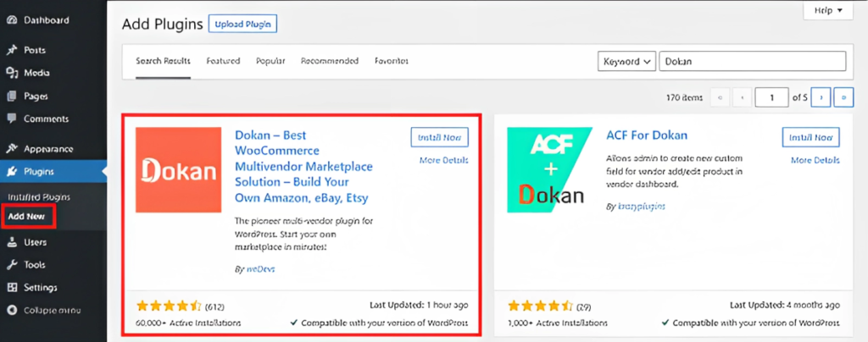Click Last Updated: 1 hour ago text
This screenshot has width=868, height=342.
pos(419,305)
